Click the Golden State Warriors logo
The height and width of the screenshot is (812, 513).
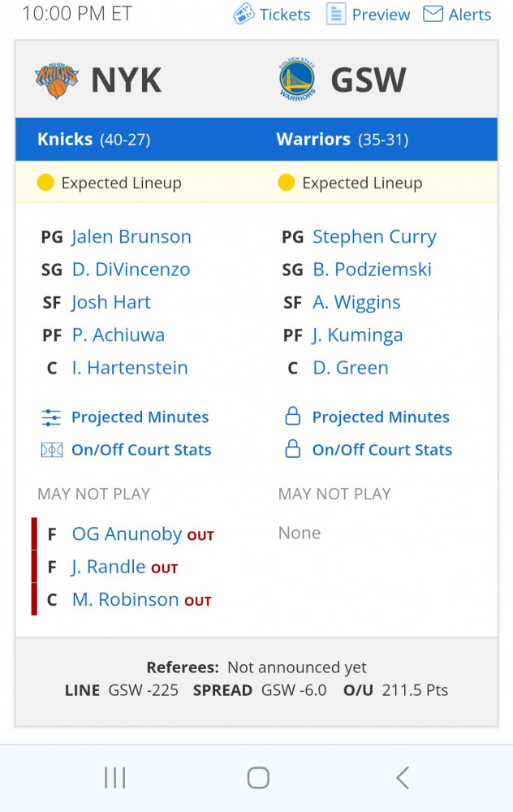click(x=297, y=80)
